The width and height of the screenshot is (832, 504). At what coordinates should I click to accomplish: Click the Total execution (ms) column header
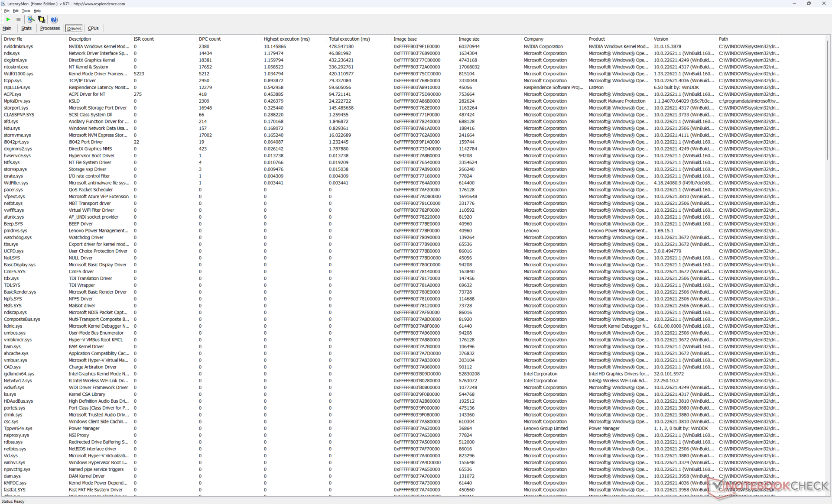point(349,39)
